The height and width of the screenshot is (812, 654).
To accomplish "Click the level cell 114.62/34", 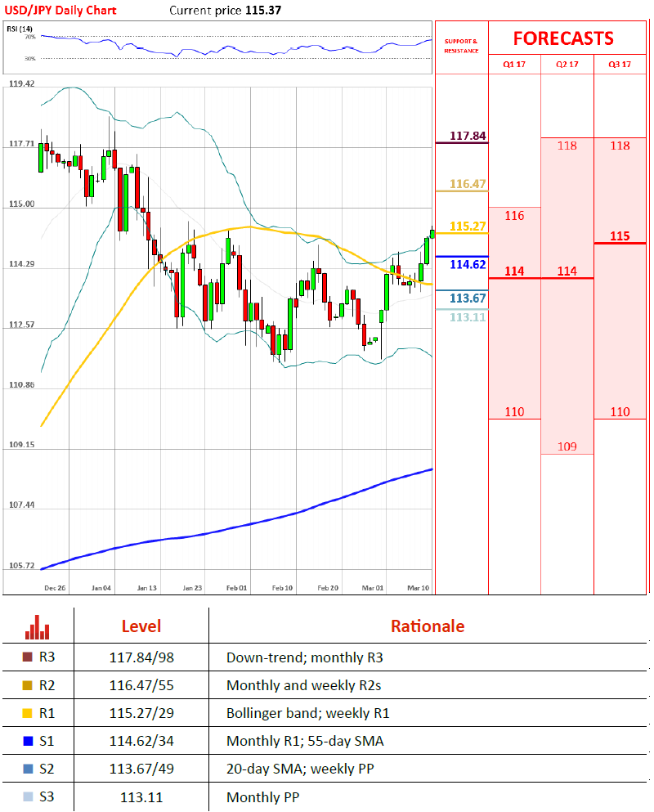I will (141, 741).
